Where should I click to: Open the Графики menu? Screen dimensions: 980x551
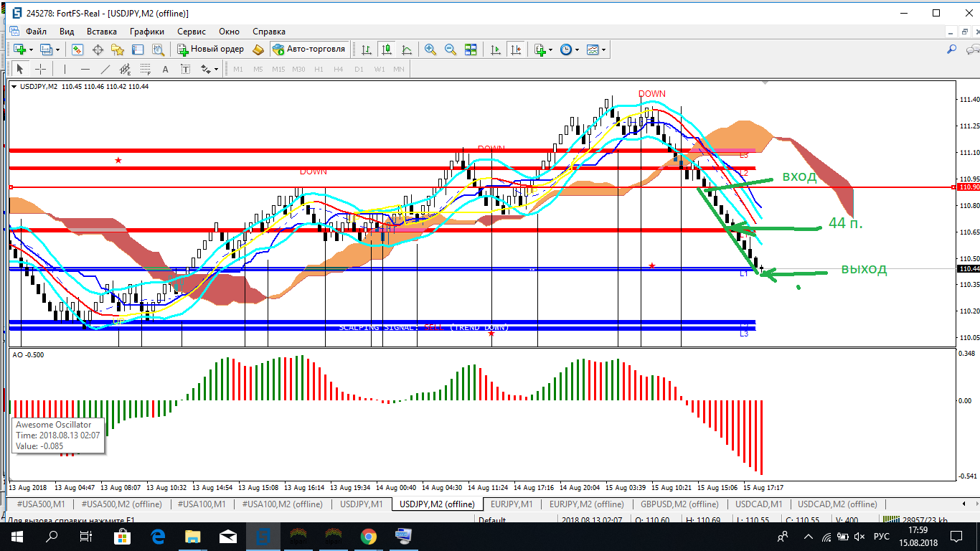(x=147, y=32)
